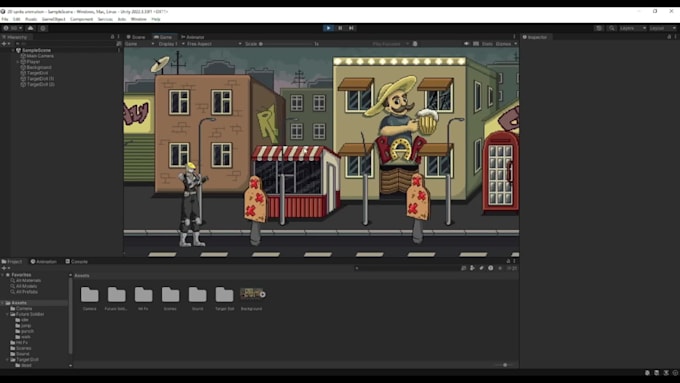Click the asset icon size slider
The height and width of the screenshot is (383, 680).
coord(504,365)
